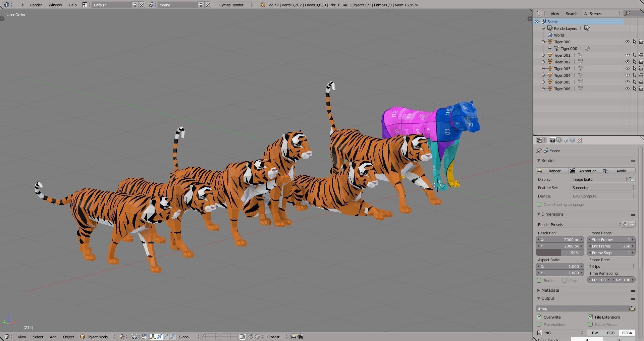Open the Global orientation dropdown
This screenshot has height=341, width=644.
pyautogui.click(x=189, y=337)
